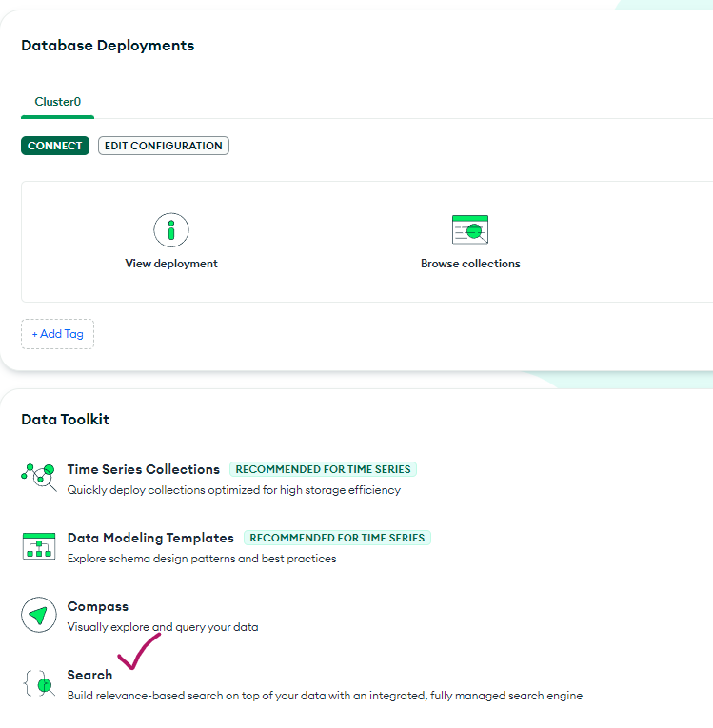Select the Cluster0 tab
Viewport: 713px width, 728px height.
[58, 102]
